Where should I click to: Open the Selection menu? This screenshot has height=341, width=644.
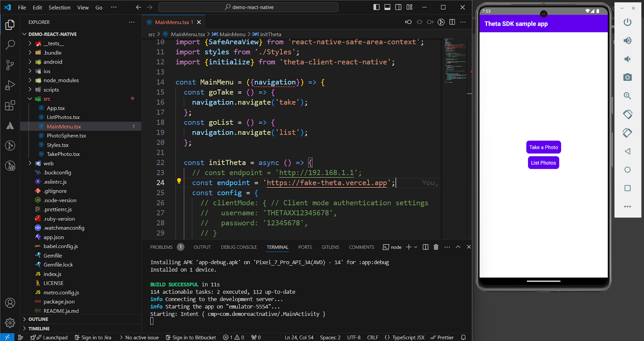(60, 7)
